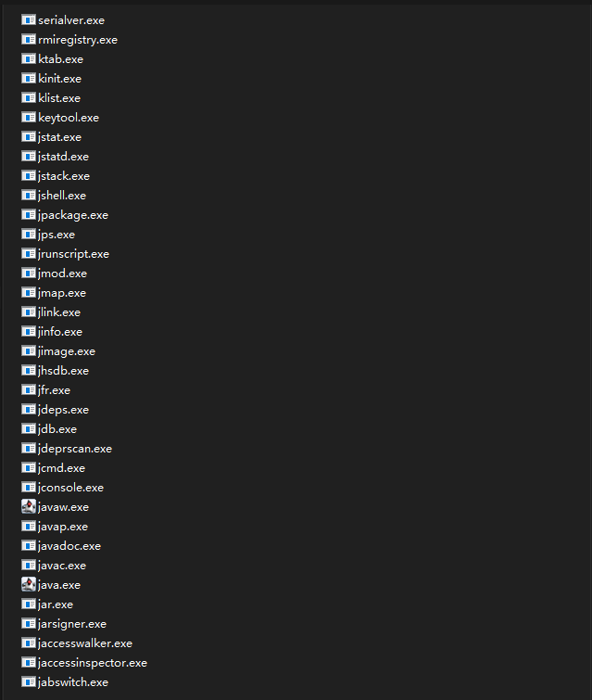The image size is (592, 700).
Task: Click the file icon of jshell.exe
Action: point(29,195)
